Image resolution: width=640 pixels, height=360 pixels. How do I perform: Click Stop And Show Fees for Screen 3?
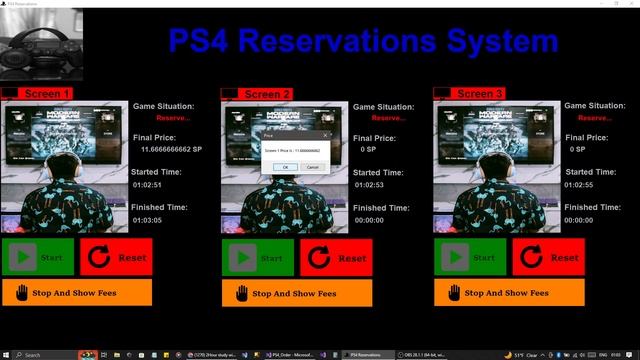[x=509, y=293]
